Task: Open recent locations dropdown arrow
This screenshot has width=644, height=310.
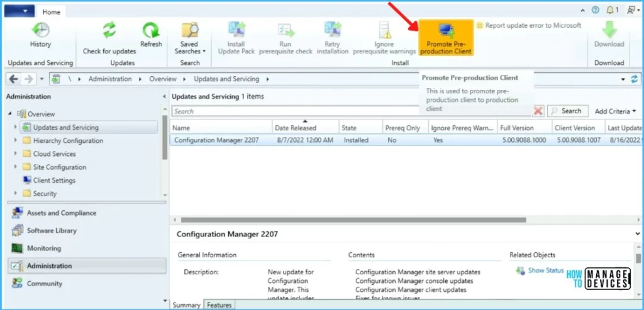Action: point(42,79)
